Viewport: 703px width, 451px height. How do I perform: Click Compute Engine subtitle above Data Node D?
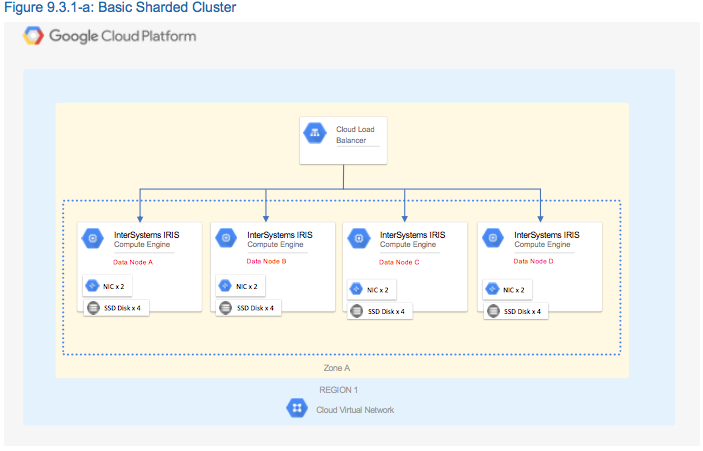tap(542, 244)
